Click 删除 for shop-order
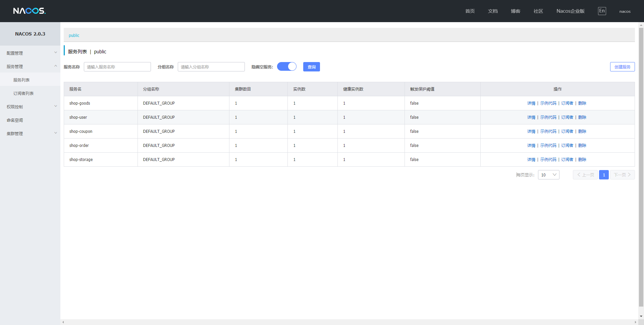This screenshot has height=325, width=644. 582,146
